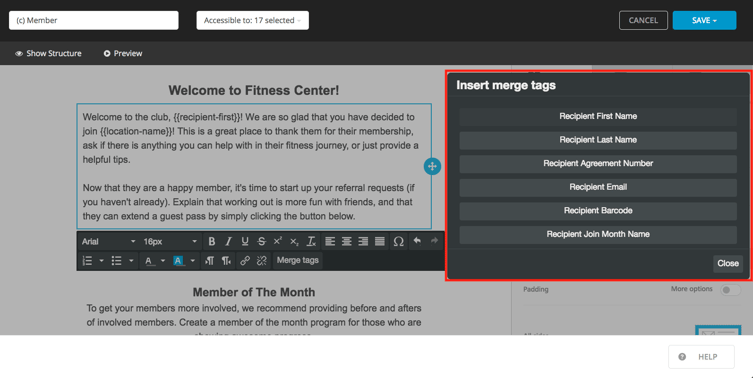Open the Merge tags menu
The image size is (753, 378).
[x=297, y=260]
